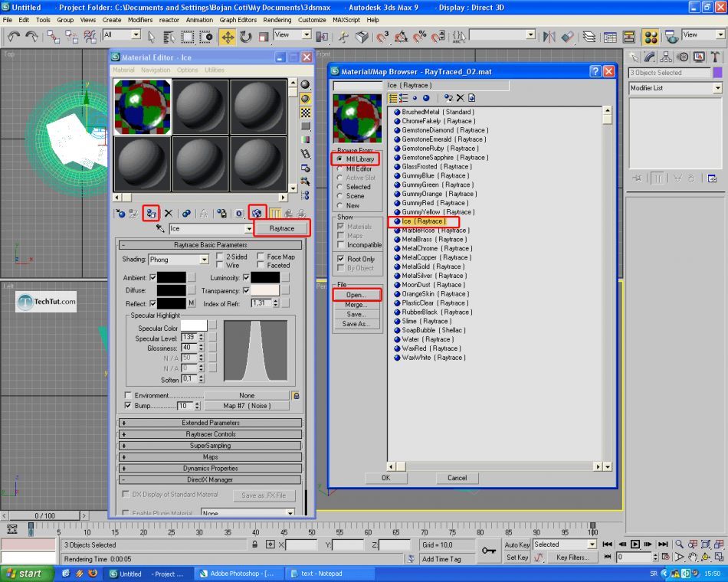Click the Undo arrow in the main toolbar
728x582 pixels.
point(14,36)
